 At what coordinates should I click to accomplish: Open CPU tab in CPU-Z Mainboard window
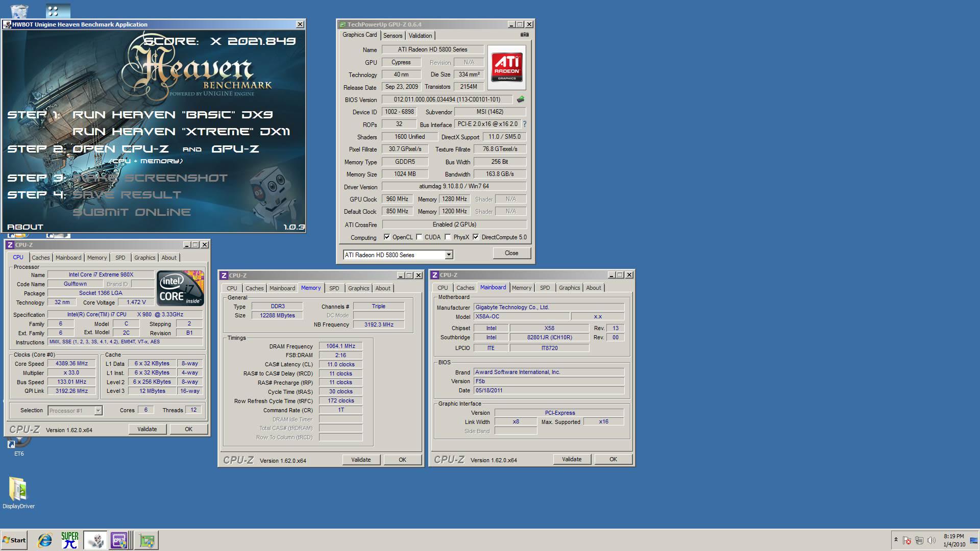[443, 288]
